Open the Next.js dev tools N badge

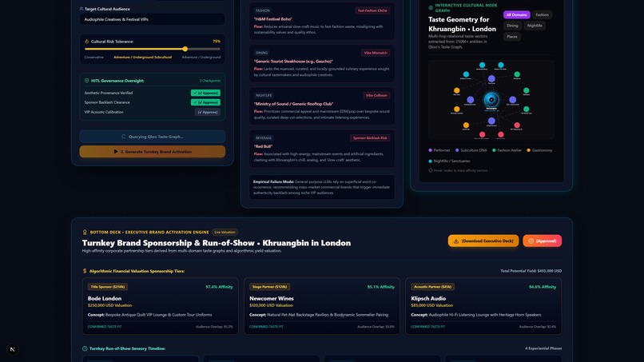[x=12, y=349]
